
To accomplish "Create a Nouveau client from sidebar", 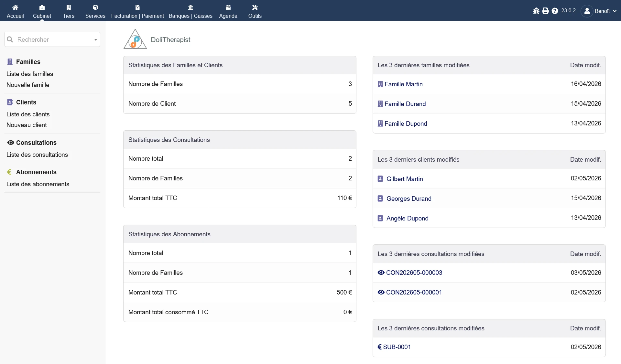I will point(27,125).
